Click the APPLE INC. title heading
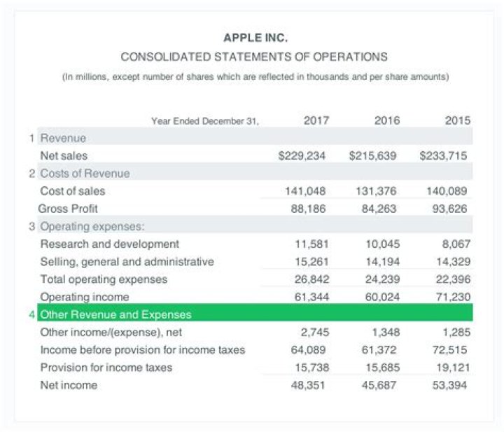The image size is (504, 432). pyautogui.click(x=255, y=38)
